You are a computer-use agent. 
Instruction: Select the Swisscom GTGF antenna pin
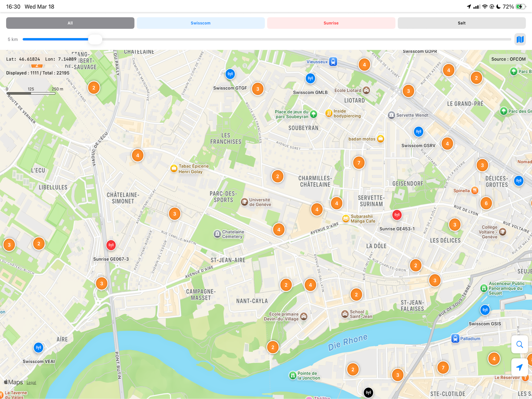coord(230,74)
